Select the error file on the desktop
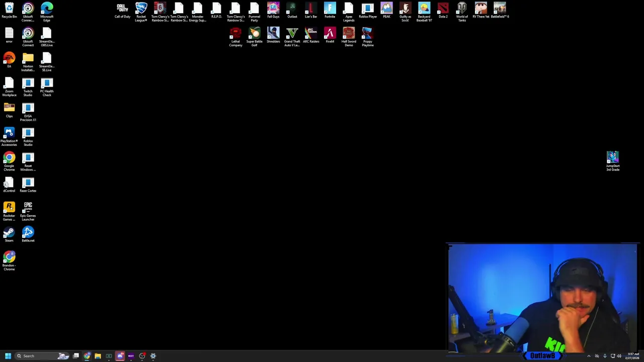Screen dimensions: 644x362 coord(9,36)
